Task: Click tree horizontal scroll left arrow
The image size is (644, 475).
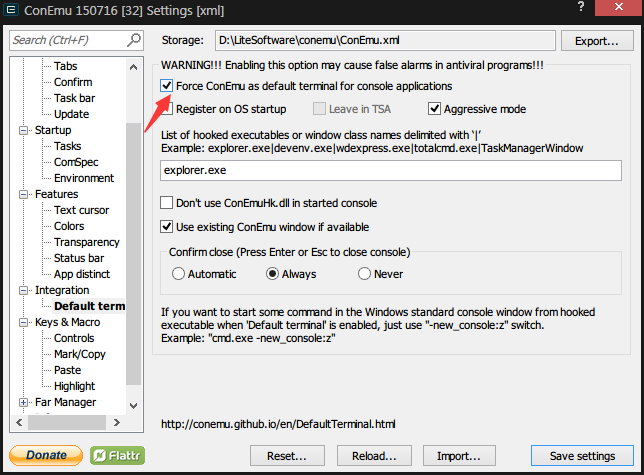Action: tap(19, 422)
